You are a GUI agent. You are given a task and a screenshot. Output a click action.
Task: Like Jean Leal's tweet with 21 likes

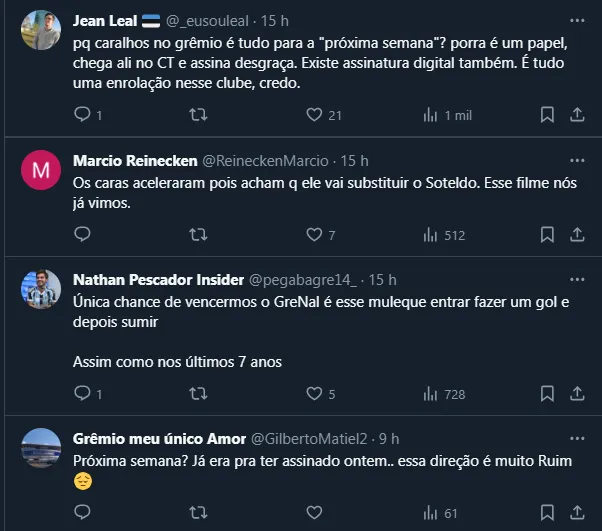click(x=314, y=115)
